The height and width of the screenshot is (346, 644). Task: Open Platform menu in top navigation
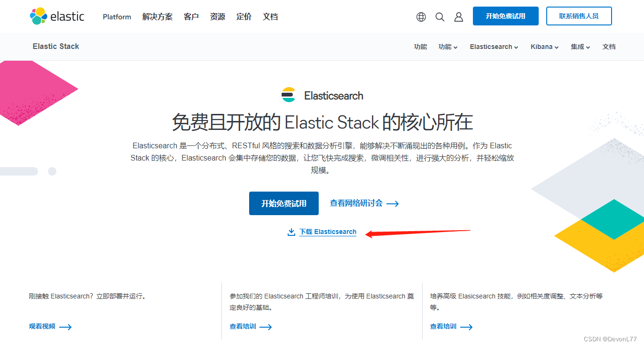click(117, 17)
